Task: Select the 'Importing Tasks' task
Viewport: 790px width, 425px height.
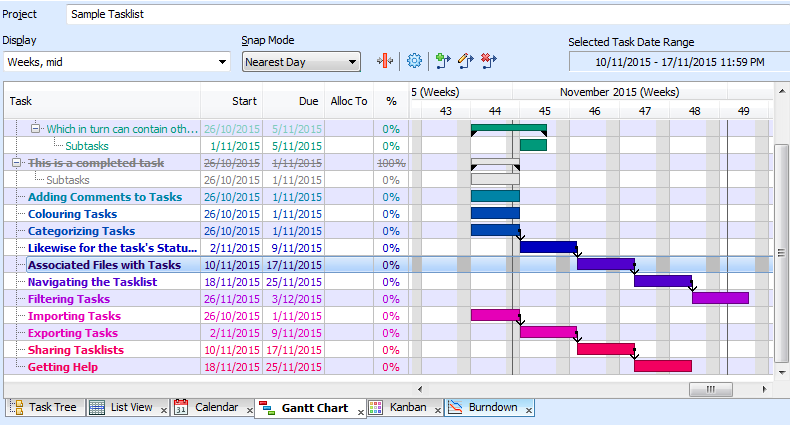Action: [74, 316]
